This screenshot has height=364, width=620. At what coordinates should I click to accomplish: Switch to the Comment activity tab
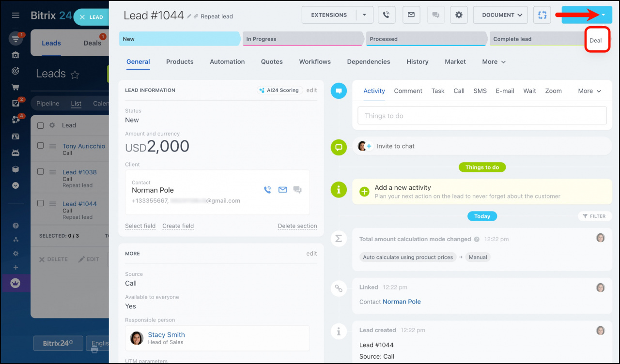point(408,91)
